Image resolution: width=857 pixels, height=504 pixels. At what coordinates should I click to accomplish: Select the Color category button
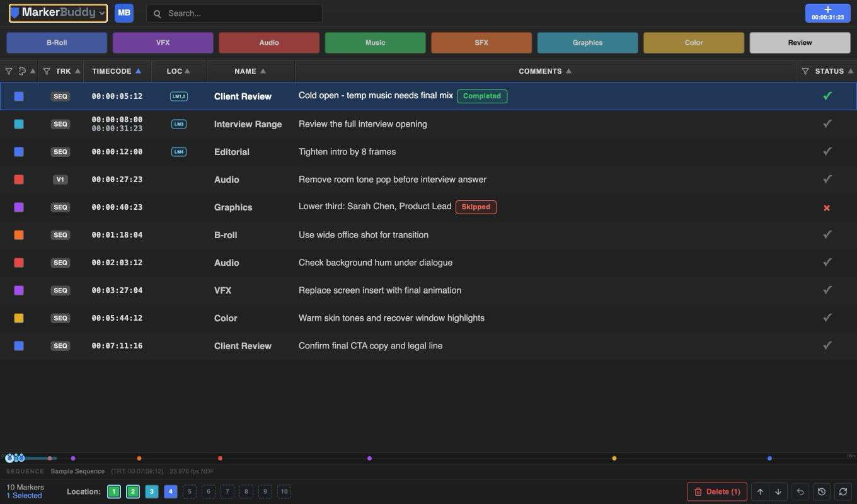[x=694, y=43]
